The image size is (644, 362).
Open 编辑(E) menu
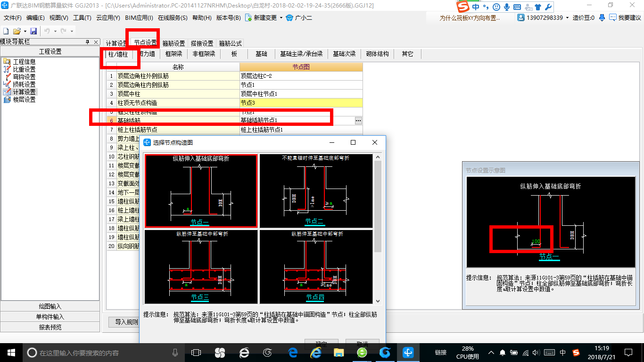35,18
